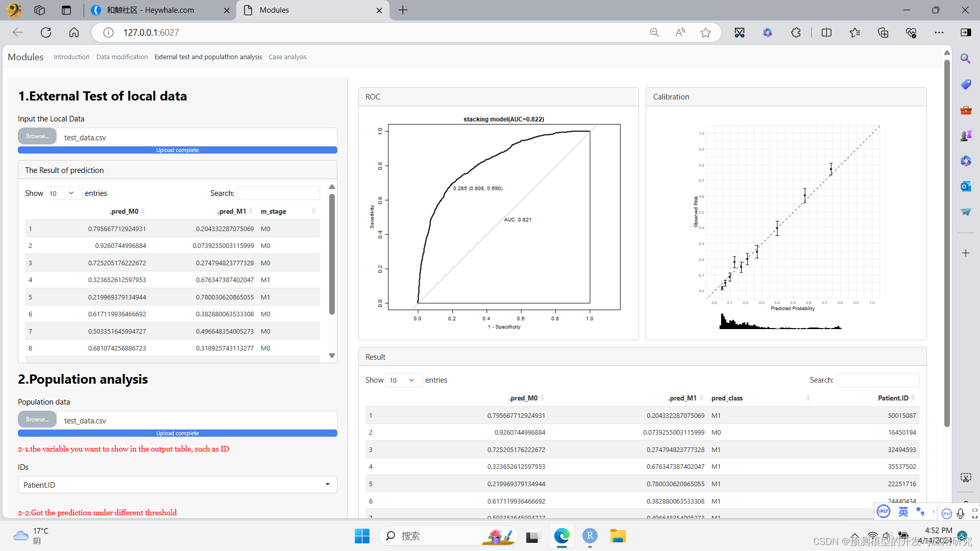Click Browse button for Local Data
The width and height of the screenshot is (980, 551).
click(x=37, y=137)
